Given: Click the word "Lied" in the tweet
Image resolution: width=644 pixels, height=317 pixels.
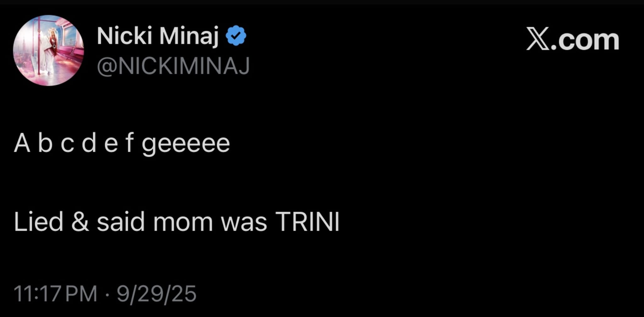Looking at the screenshot, I should (38, 222).
